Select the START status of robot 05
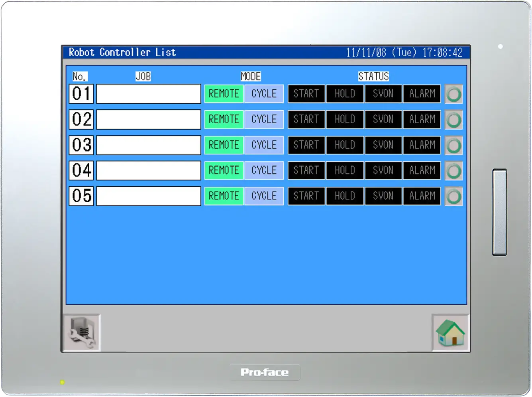Image resolution: width=532 pixels, height=397 pixels. coord(306,196)
